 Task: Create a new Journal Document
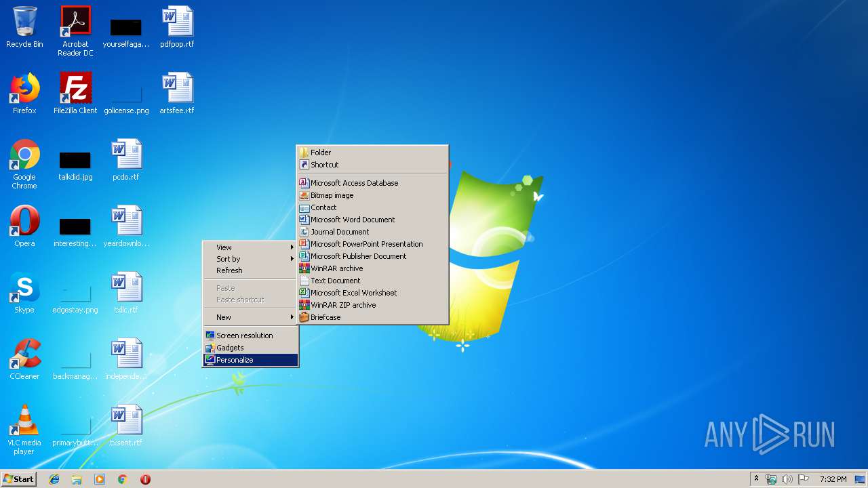(372, 232)
